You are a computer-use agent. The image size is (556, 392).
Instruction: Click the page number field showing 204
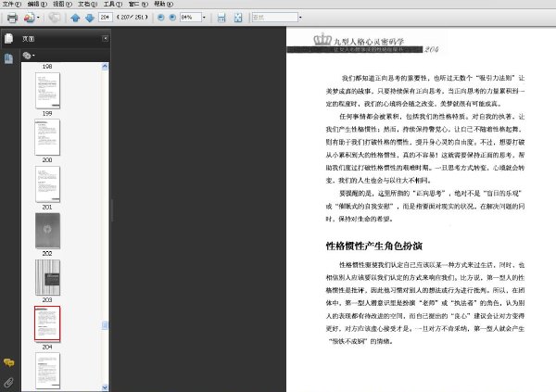click(x=106, y=17)
